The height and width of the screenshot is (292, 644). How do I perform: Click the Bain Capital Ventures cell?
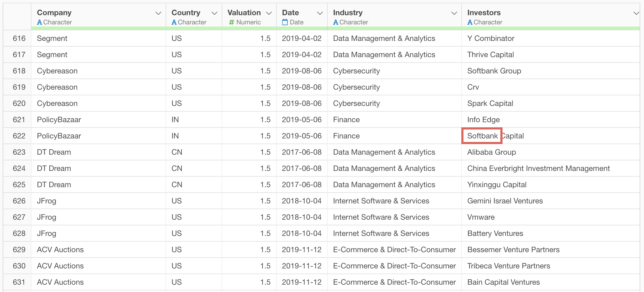tap(551, 282)
